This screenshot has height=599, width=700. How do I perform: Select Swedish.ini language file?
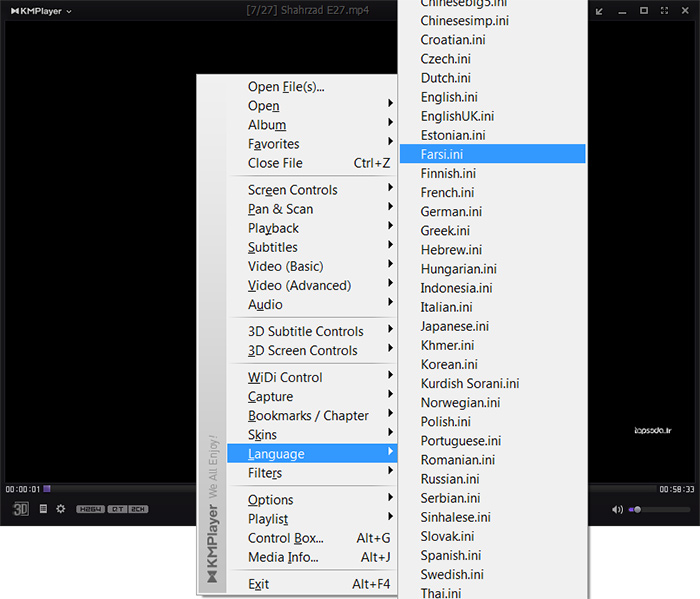(x=492, y=574)
